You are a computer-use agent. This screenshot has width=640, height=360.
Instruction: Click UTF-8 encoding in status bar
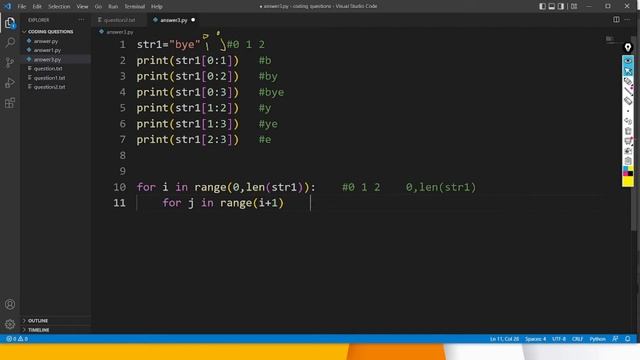pyautogui.click(x=559, y=339)
